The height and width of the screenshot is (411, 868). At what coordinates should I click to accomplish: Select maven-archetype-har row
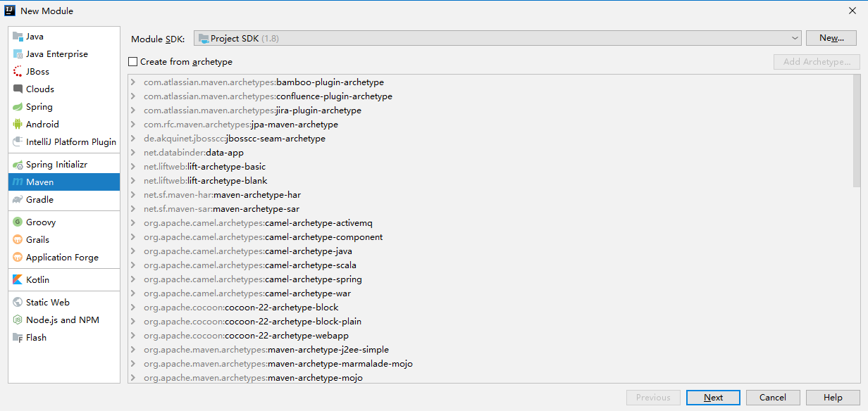pyautogui.click(x=490, y=195)
